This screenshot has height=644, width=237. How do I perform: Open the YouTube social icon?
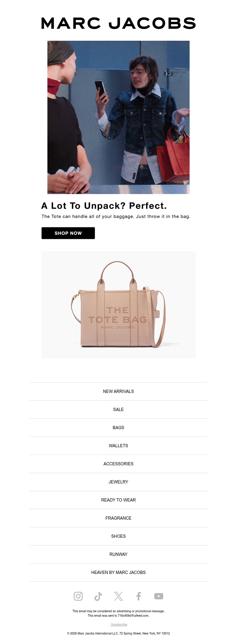[159, 596]
